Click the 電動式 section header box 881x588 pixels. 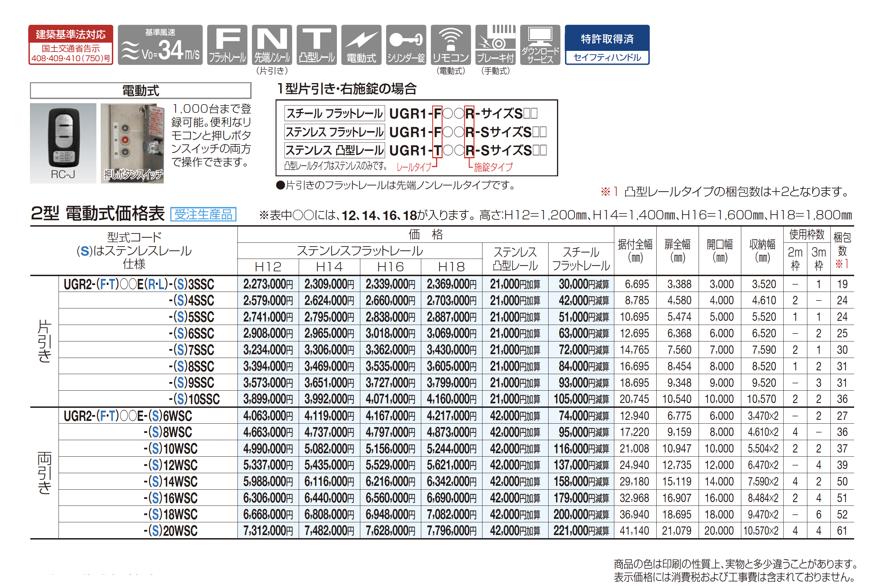tap(140, 90)
